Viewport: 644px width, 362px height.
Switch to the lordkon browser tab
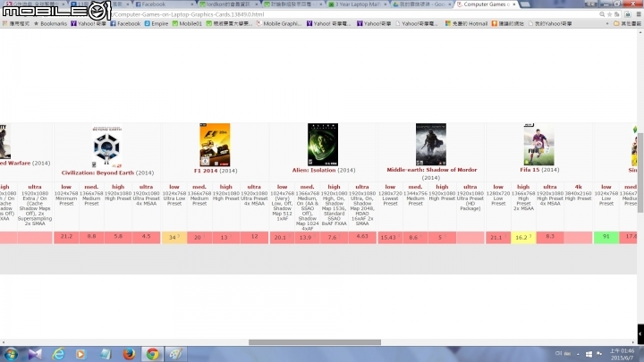228,4
